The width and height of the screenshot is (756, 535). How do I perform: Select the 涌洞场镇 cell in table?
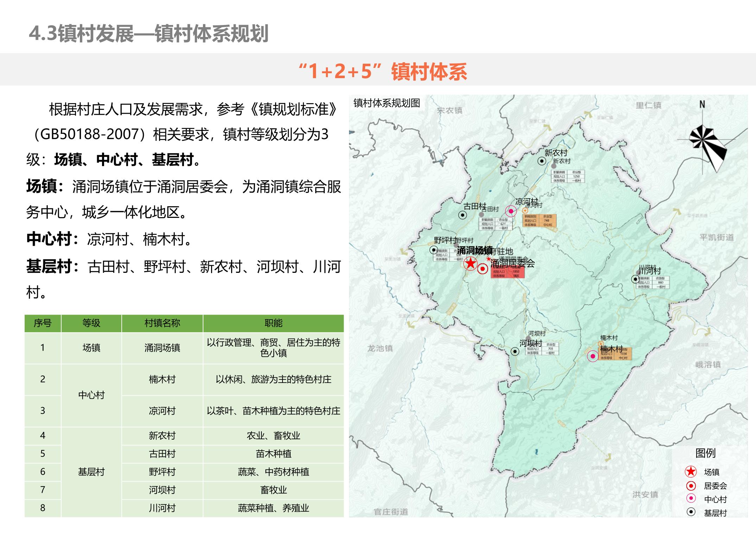point(162,348)
